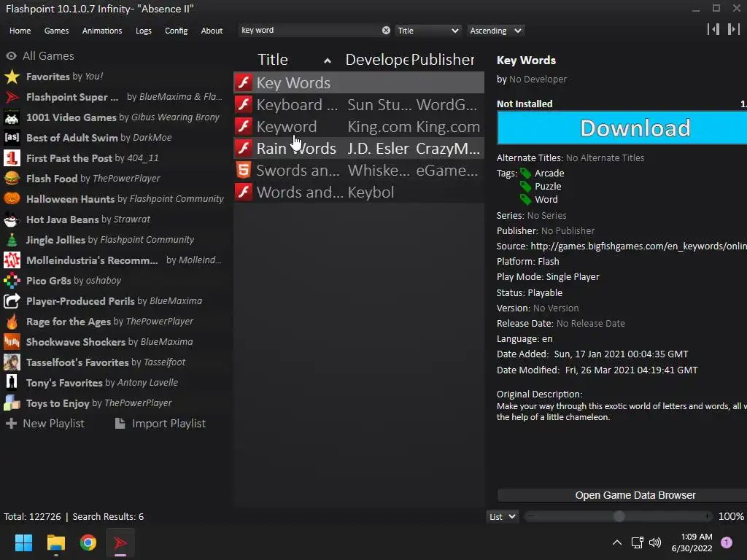Open the Favorites playlist star icon
Viewport: 747px width, 560px height.
pos(12,77)
